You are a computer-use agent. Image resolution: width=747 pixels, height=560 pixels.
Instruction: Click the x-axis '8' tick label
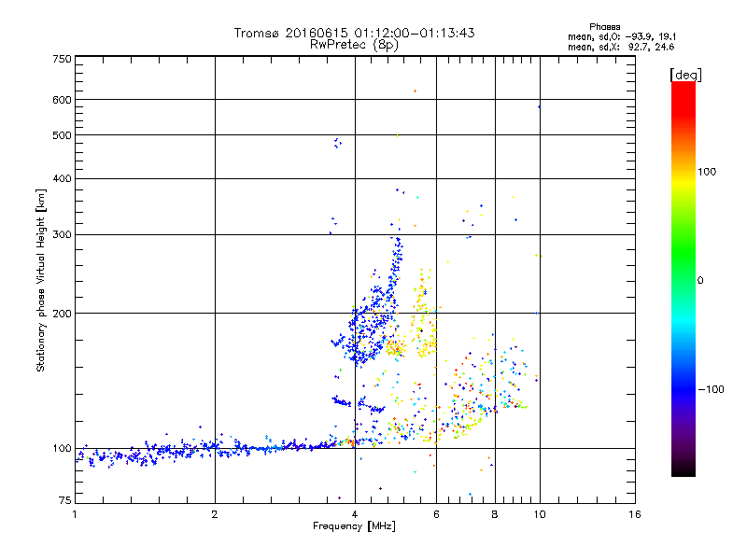495,514
